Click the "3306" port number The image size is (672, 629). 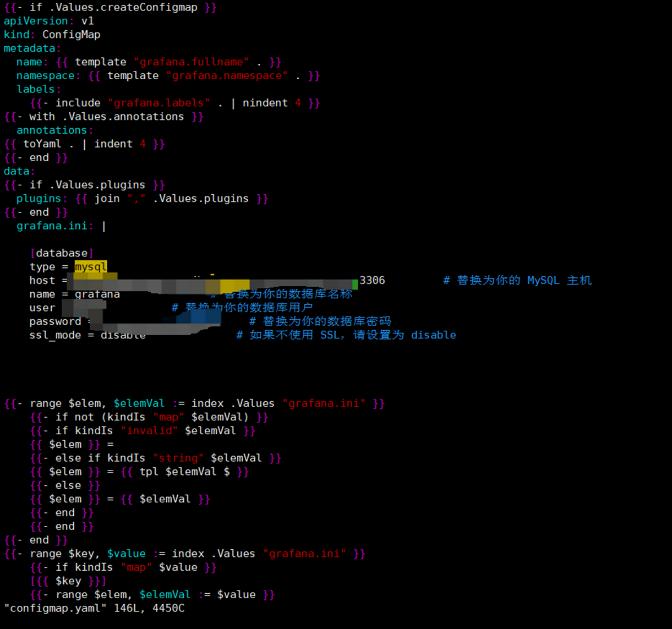coord(372,281)
